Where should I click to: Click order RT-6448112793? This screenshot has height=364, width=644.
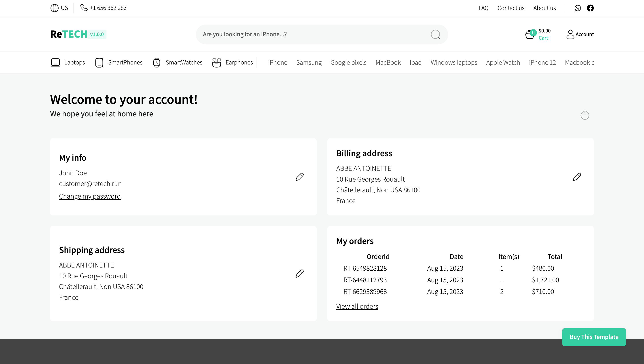click(x=365, y=280)
